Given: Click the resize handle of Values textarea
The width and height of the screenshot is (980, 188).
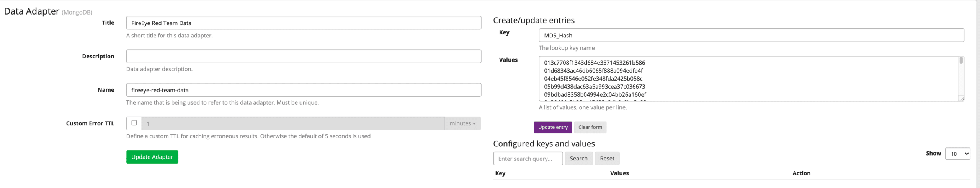Looking at the screenshot, I should click(962, 99).
